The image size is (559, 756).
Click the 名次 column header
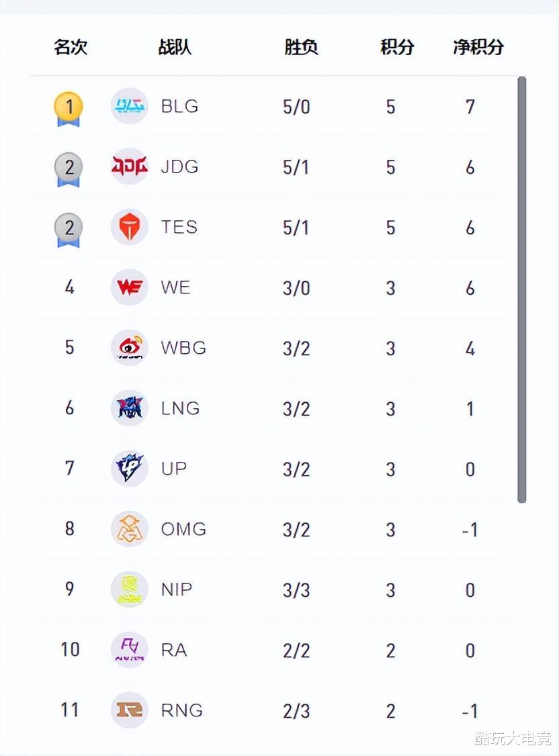(71, 47)
